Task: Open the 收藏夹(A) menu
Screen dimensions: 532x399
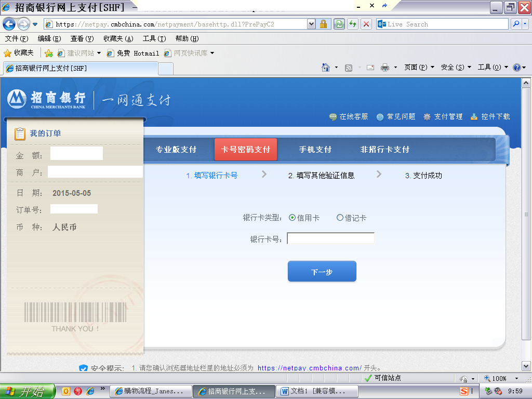Action: pyautogui.click(x=118, y=38)
